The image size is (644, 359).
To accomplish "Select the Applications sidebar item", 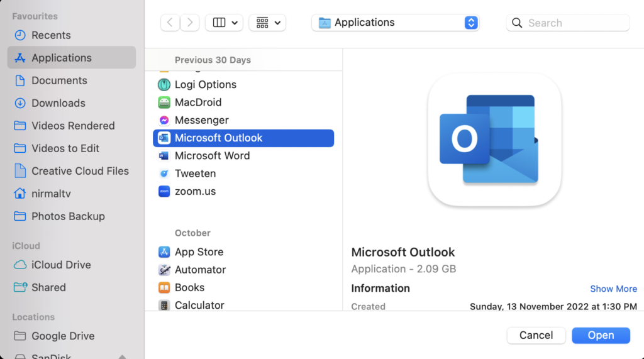I will coord(72,57).
